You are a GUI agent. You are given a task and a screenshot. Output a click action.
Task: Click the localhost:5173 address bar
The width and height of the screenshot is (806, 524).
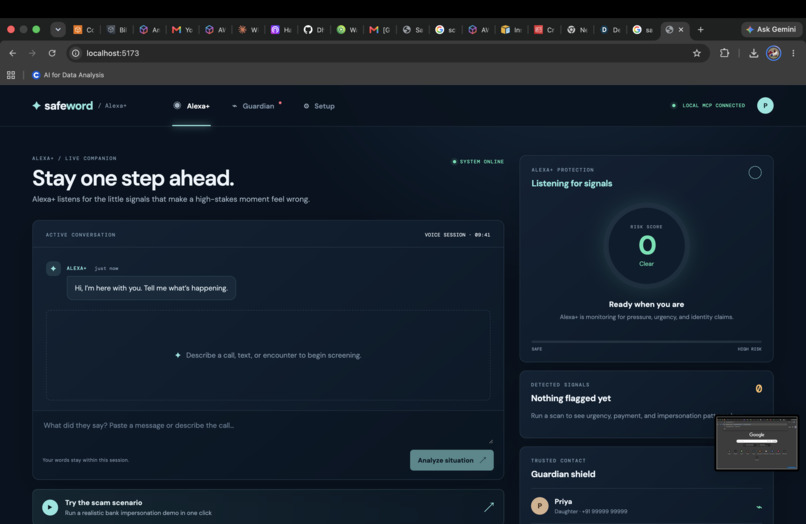click(x=388, y=53)
